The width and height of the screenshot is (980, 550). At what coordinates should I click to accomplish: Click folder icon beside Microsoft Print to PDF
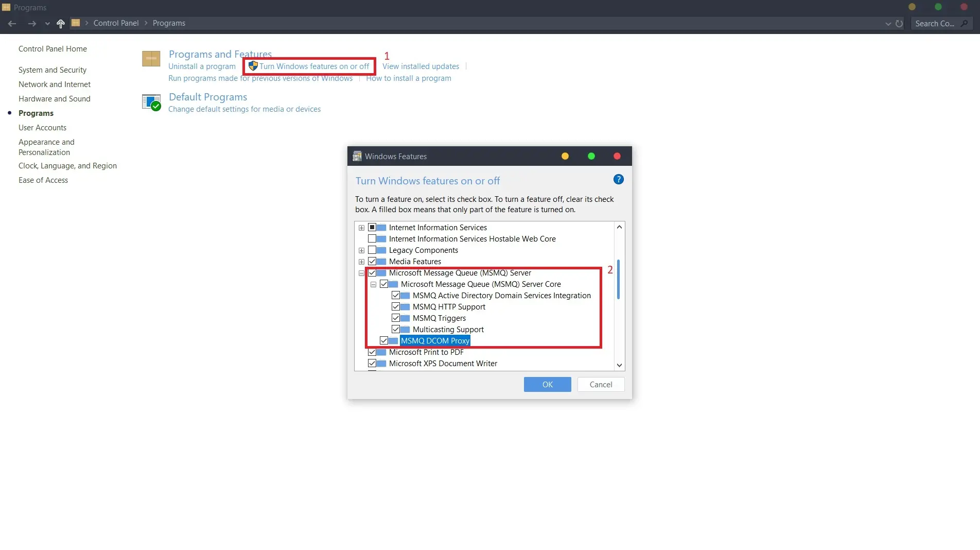point(381,352)
